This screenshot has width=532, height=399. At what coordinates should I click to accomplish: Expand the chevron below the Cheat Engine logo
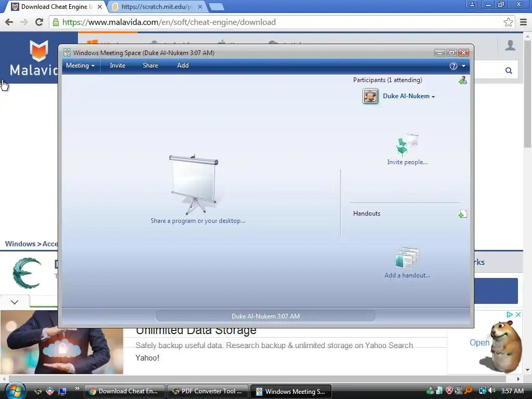coord(15,302)
